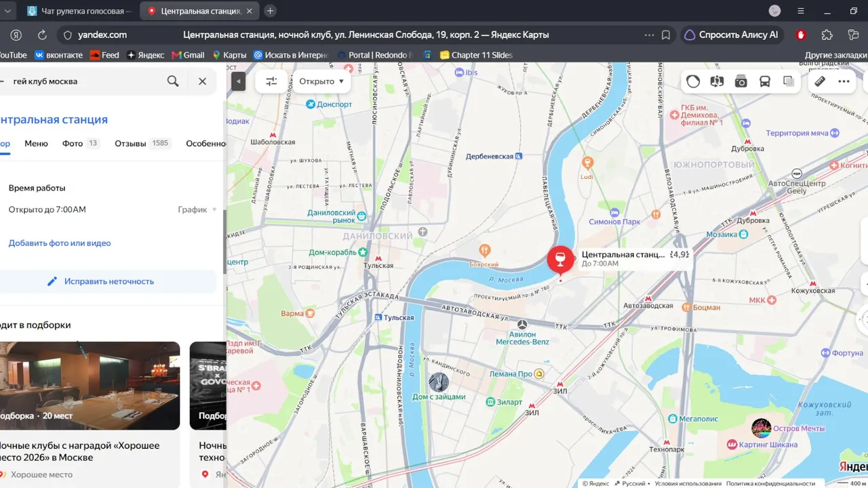The image size is (868, 488).
Task: Switch to the Меню tab
Action: pyautogui.click(x=36, y=143)
